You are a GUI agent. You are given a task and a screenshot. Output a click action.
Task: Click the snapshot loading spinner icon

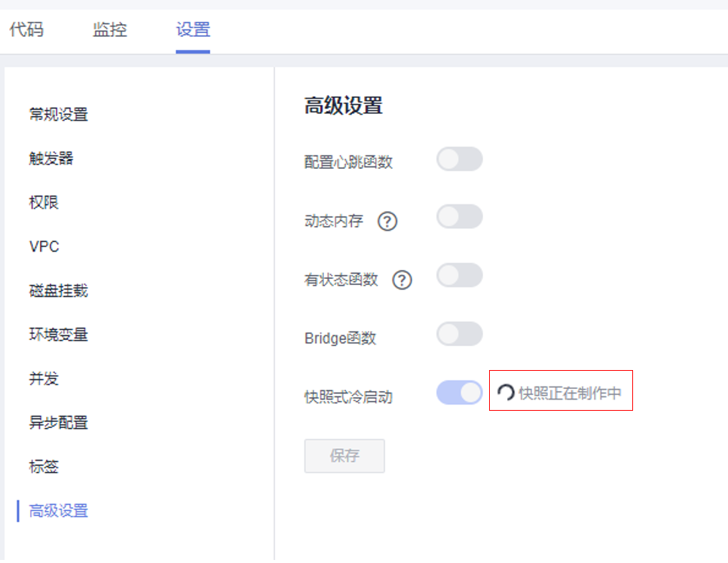pyautogui.click(x=506, y=393)
